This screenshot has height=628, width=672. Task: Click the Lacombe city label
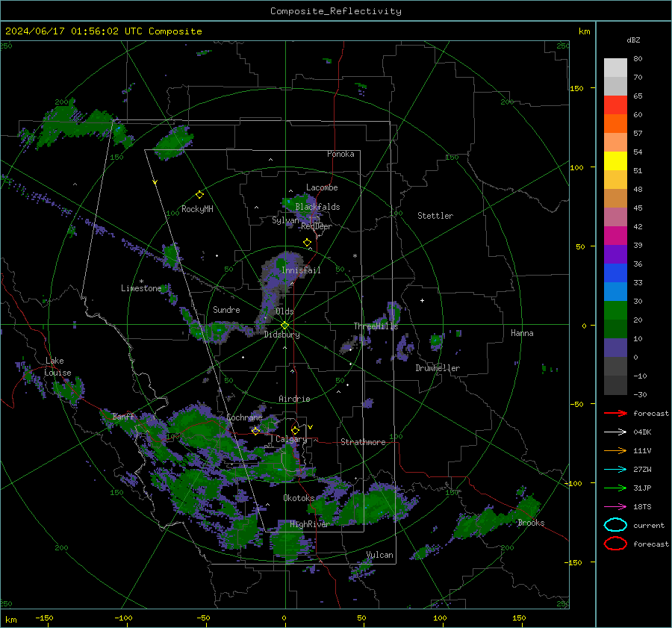click(322, 187)
